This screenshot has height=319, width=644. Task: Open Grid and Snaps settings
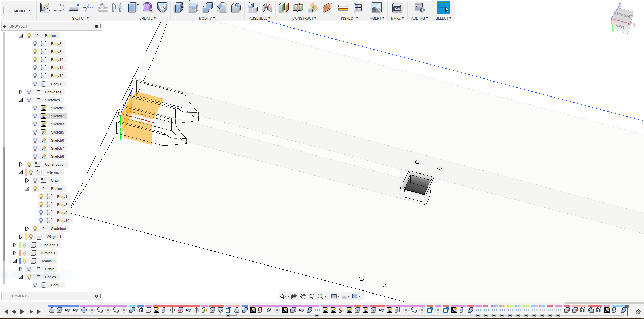345,296
